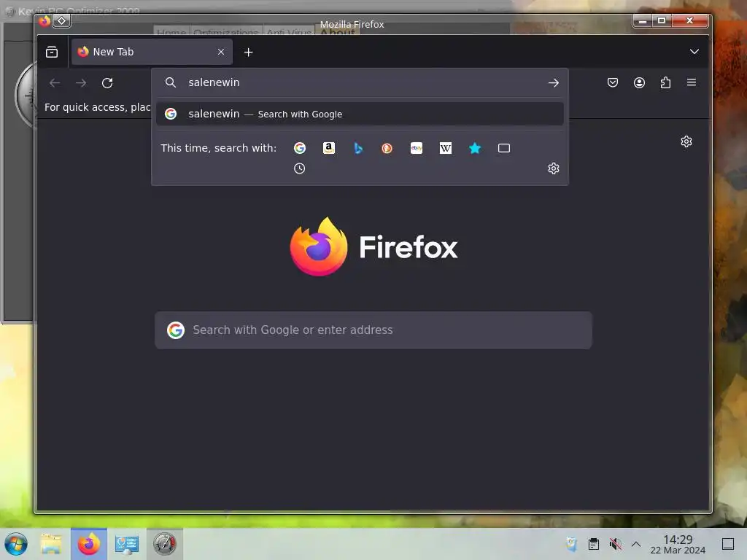Screen dimensions: 747x560
Task: Personalize new tab with gear icon
Action: click(x=686, y=141)
